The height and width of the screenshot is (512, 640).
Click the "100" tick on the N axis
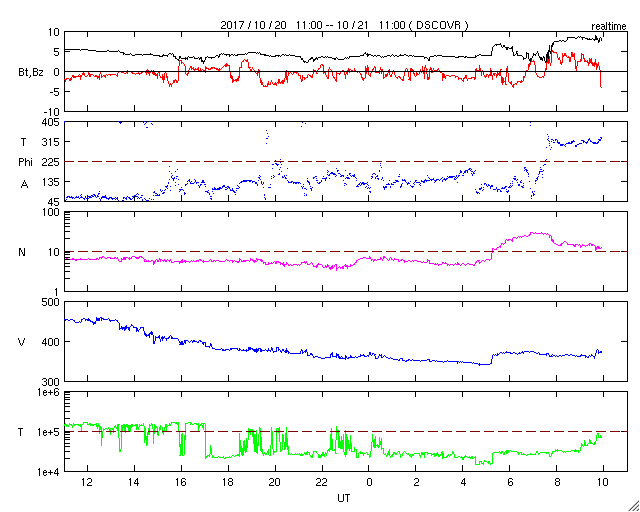coord(51,212)
